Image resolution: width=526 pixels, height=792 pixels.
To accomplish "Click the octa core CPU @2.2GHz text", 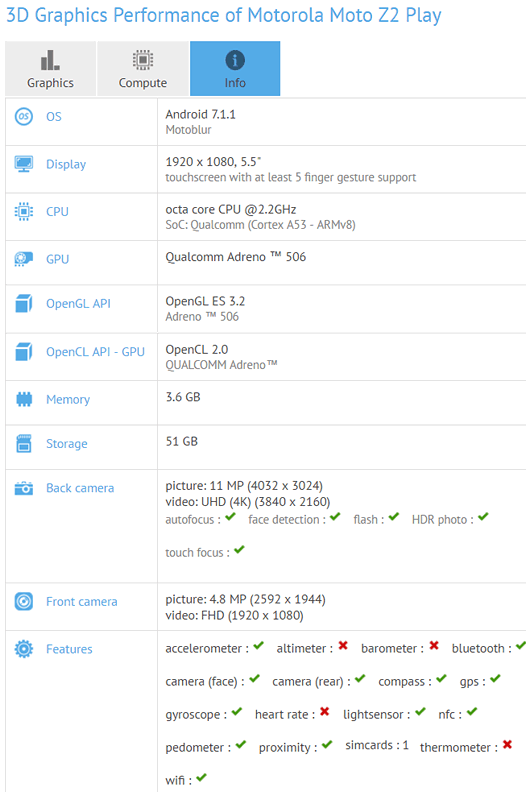I will (230, 210).
